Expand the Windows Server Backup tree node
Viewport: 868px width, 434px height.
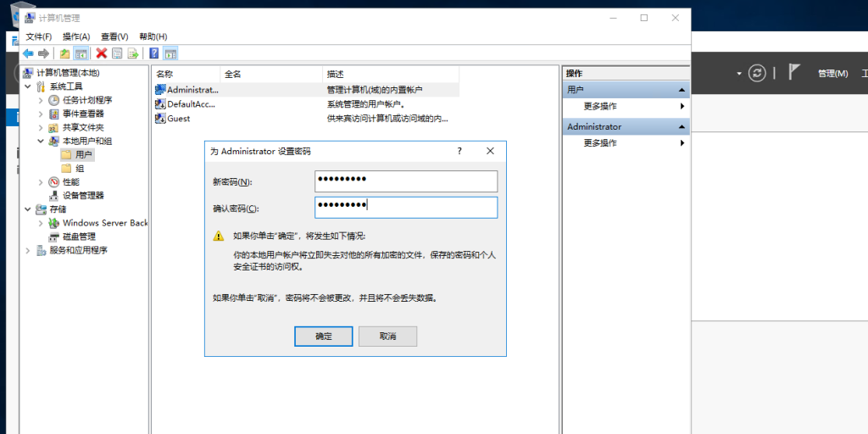click(41, 223)
